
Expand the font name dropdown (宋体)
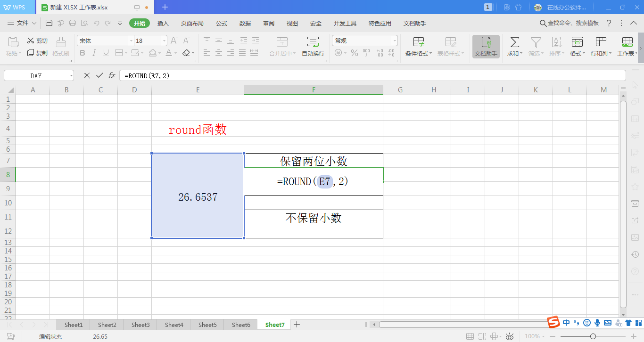[x=131, y=41]
